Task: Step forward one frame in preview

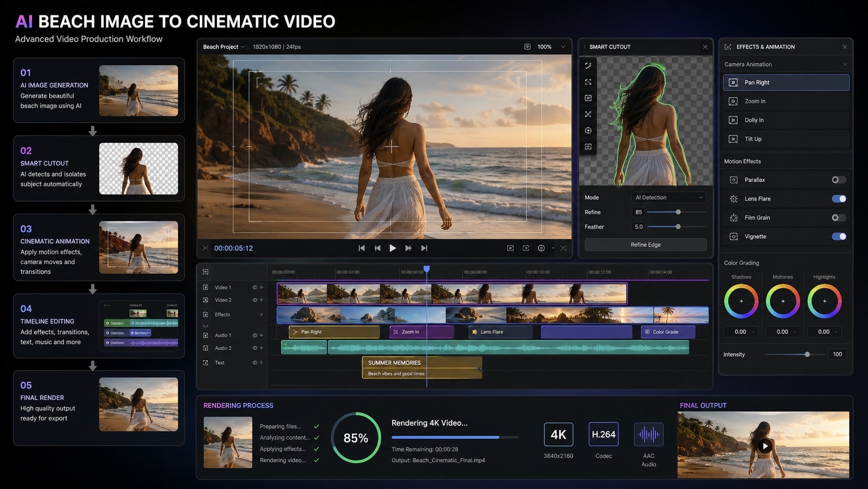Action: [408, 248]
